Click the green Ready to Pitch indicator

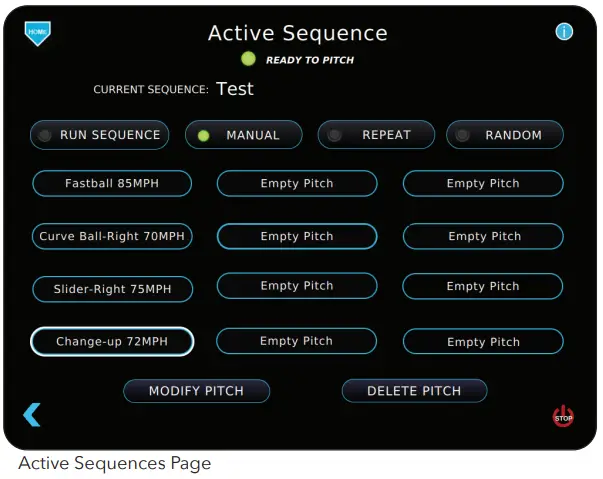(x=248, y=59)
